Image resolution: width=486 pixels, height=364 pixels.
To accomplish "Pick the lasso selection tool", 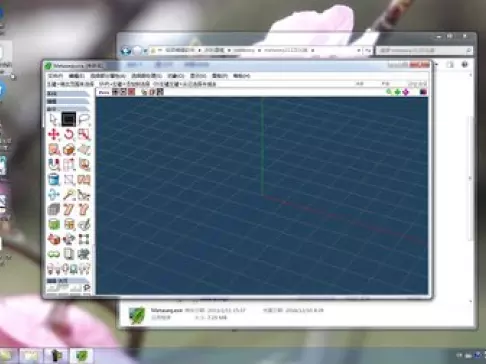I will click(x=84, y=119).
